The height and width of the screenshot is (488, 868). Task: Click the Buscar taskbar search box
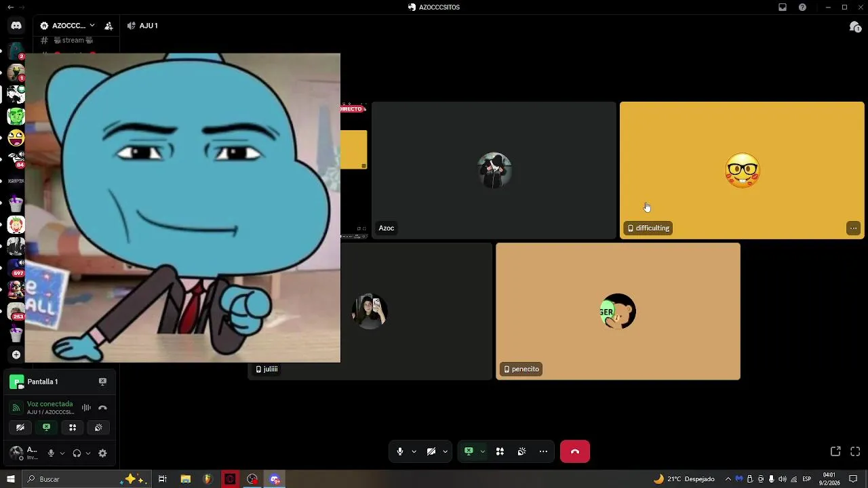pyautogui.click(x=87, y=479)
